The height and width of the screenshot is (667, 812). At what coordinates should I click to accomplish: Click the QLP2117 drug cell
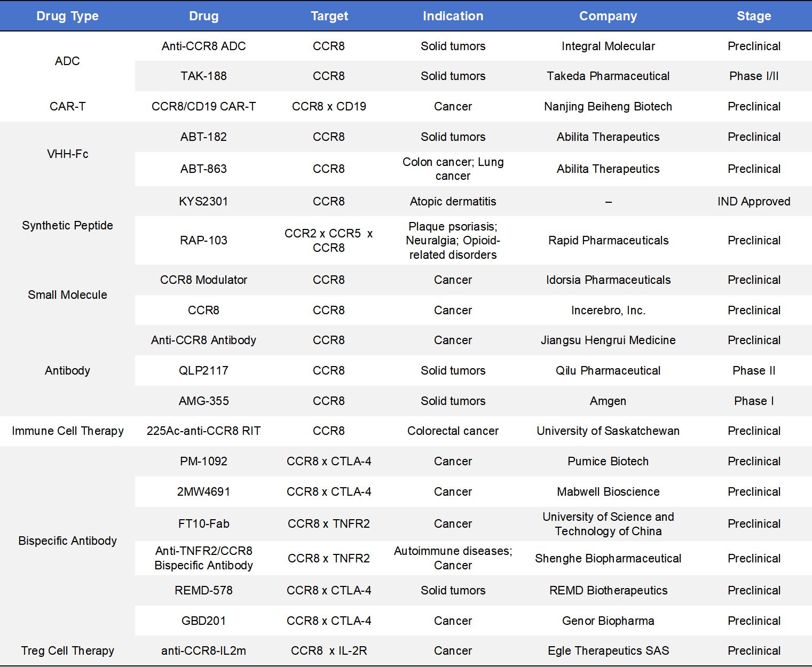[203, 370]
